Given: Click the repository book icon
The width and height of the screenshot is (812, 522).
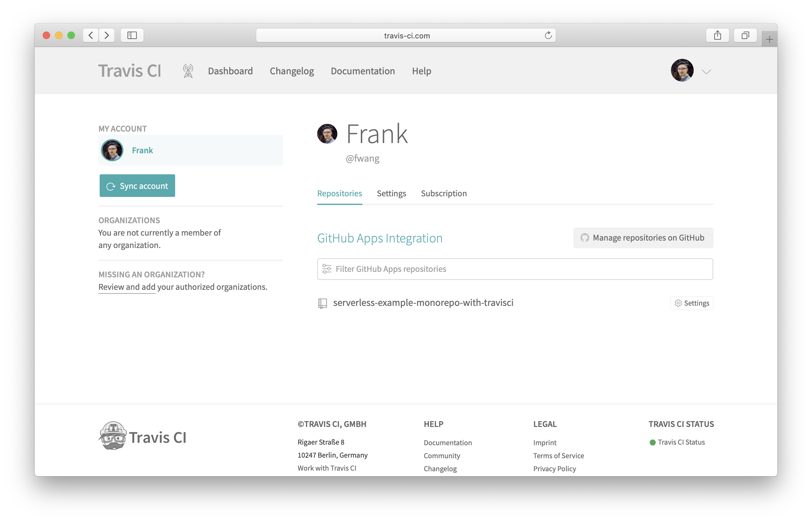Looking at the screenshot, I should pos(322,303).
